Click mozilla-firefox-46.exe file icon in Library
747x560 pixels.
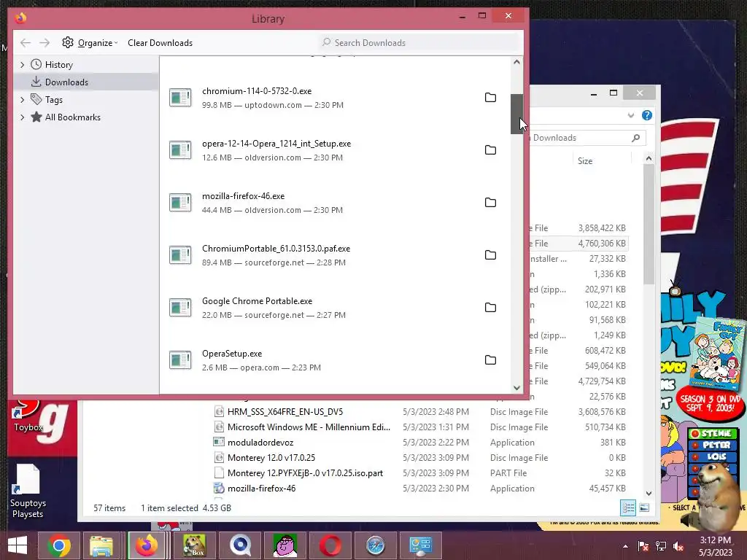coord(180,203)
